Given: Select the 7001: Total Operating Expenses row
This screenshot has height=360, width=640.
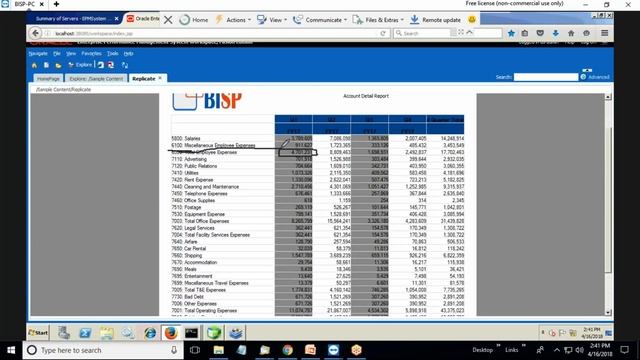Looking at the screenshot, I should [318, 311].
